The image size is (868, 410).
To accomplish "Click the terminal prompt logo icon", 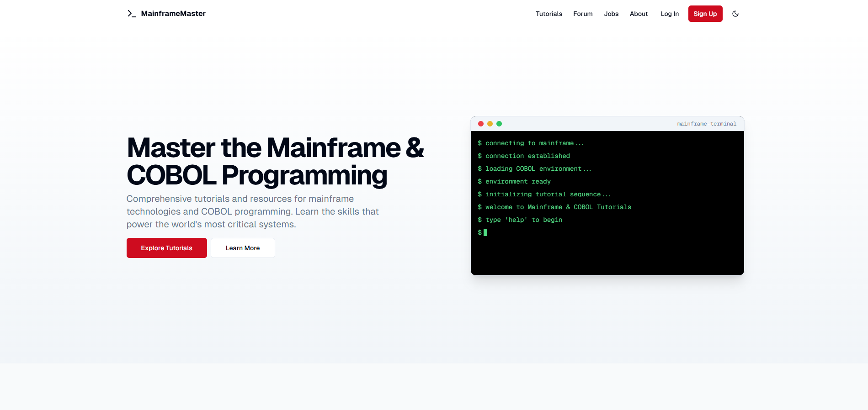I will coord(132,14).
